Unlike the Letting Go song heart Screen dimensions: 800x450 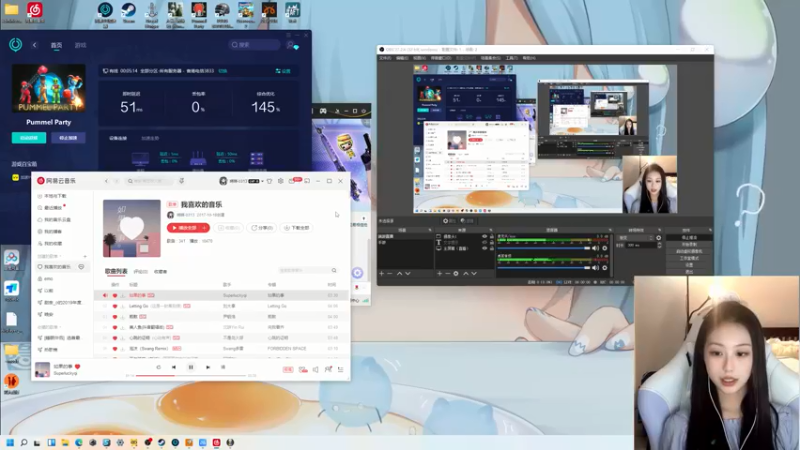click(x=115, y=306)
